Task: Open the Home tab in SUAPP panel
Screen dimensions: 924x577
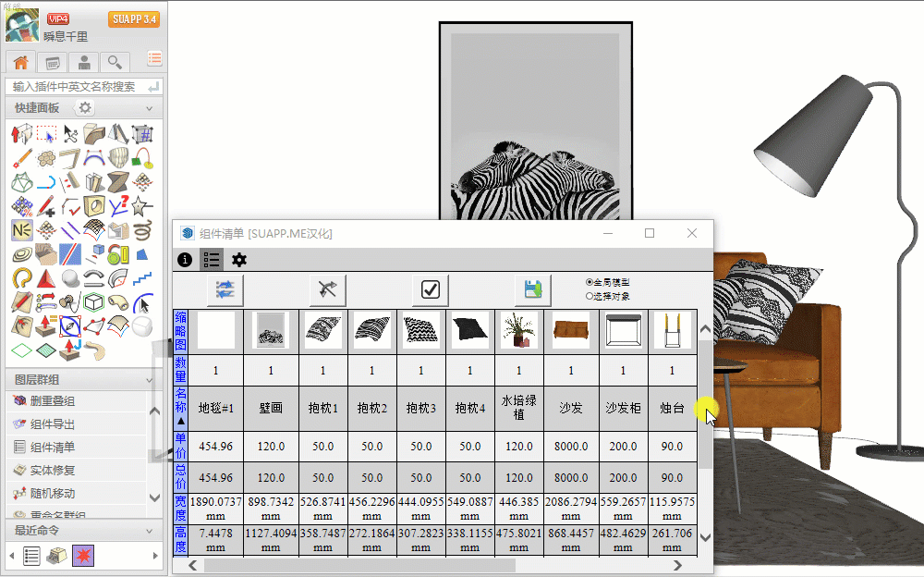Action: [x=20, y=62]
